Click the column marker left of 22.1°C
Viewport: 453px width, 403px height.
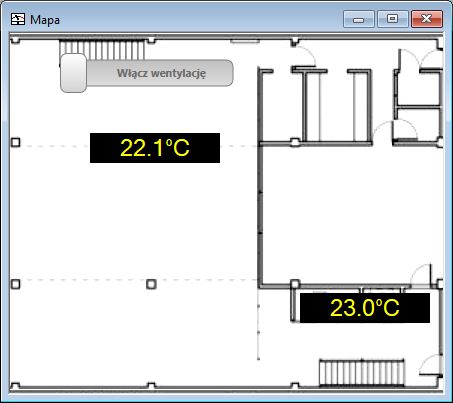[x=16, y=142]
